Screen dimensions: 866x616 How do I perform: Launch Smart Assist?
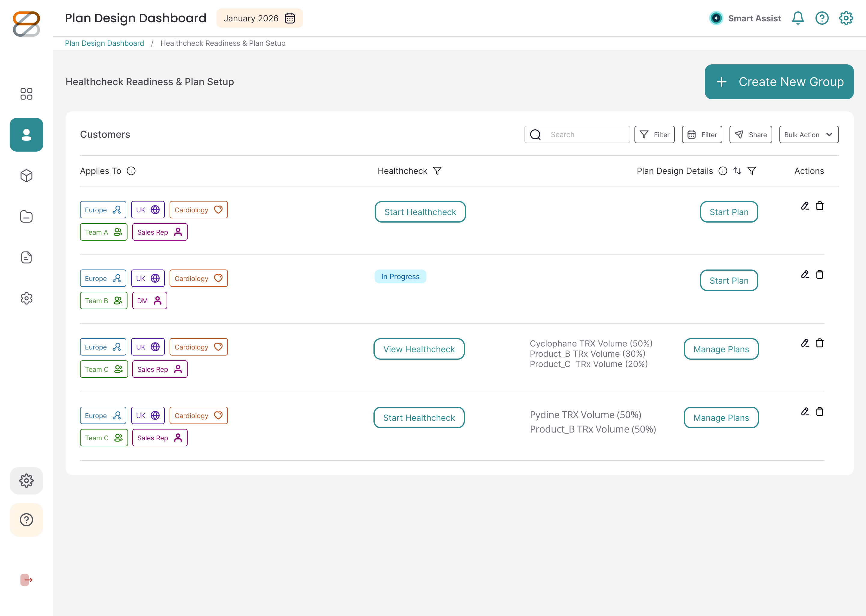tap(745, 18)
